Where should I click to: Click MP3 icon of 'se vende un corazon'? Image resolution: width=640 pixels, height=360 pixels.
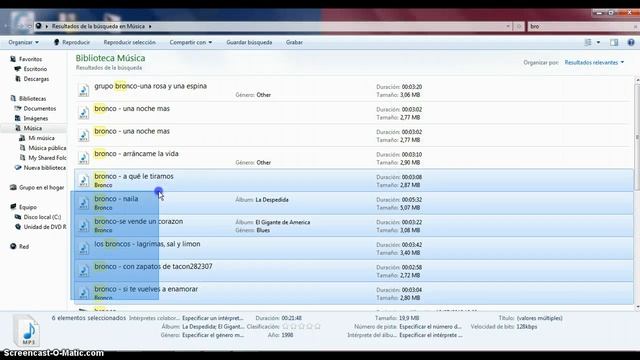[x=84, y=226]
